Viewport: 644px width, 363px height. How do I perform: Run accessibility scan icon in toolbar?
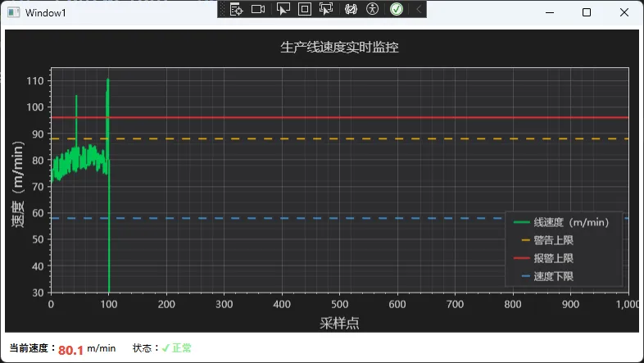373,9
